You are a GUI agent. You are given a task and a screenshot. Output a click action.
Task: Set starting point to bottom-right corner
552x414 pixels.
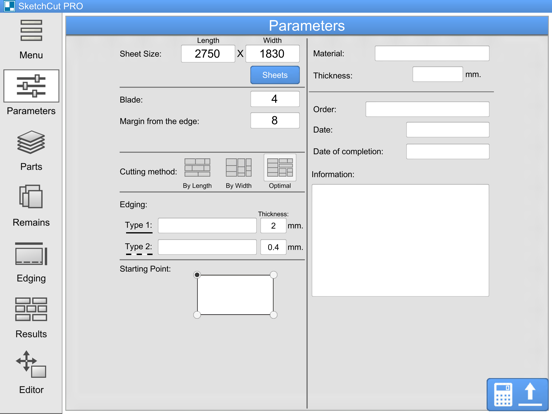274,315
